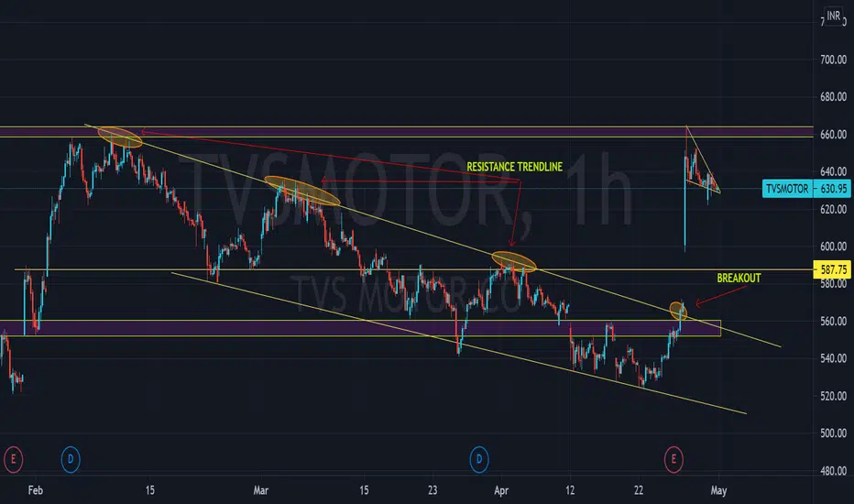Open the dividend marker right after Feb

(x=71, y=459)
